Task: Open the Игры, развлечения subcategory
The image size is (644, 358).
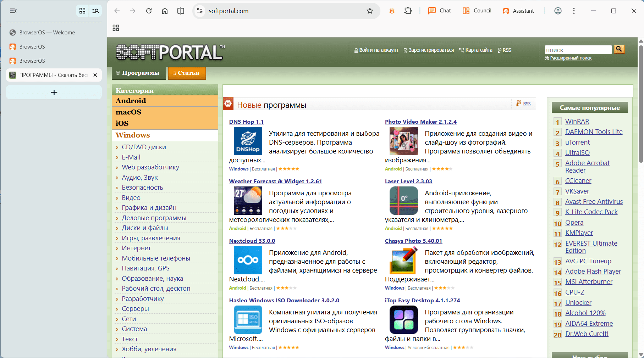Action: click(151, 238)
